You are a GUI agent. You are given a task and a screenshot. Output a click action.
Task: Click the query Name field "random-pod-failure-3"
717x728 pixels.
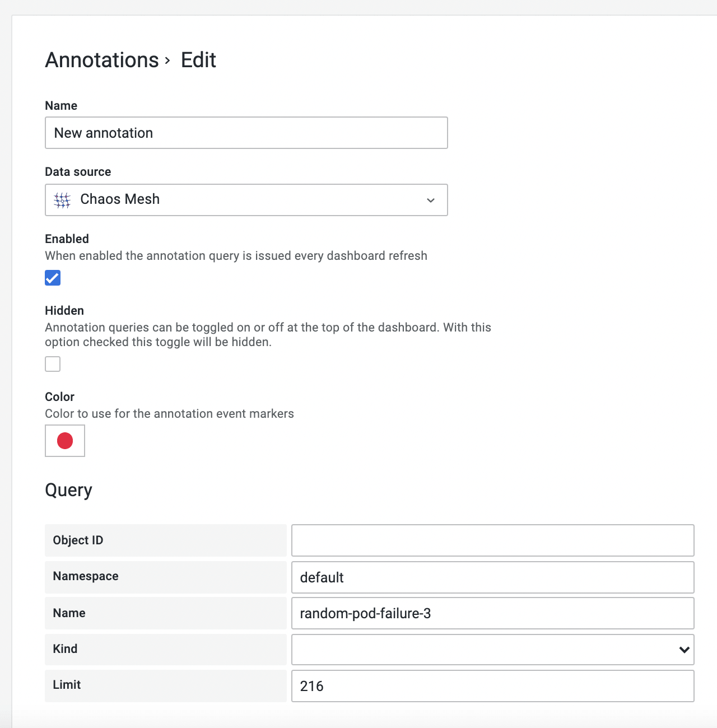tap(492, 613)
